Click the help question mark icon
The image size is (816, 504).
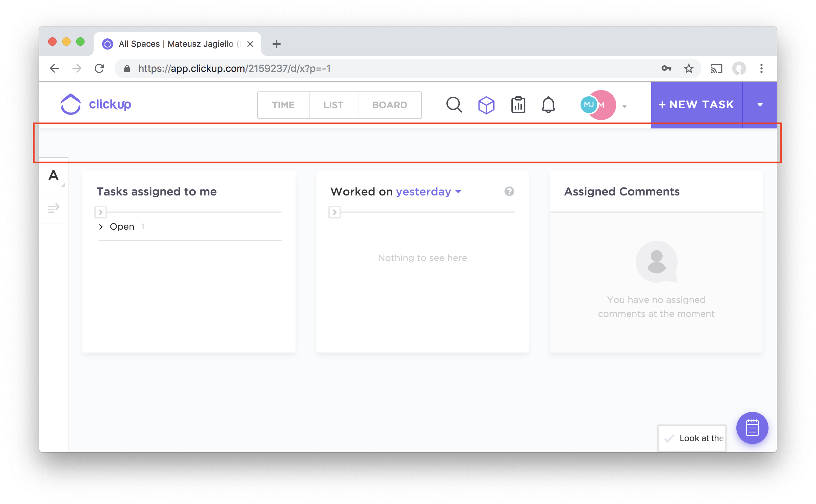coord(509,191)
